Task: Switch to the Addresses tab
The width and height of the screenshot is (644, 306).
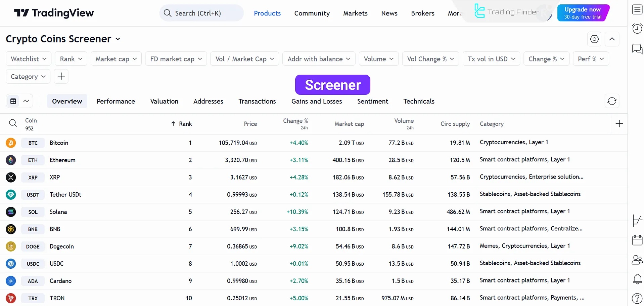Action: click(208, 101)
